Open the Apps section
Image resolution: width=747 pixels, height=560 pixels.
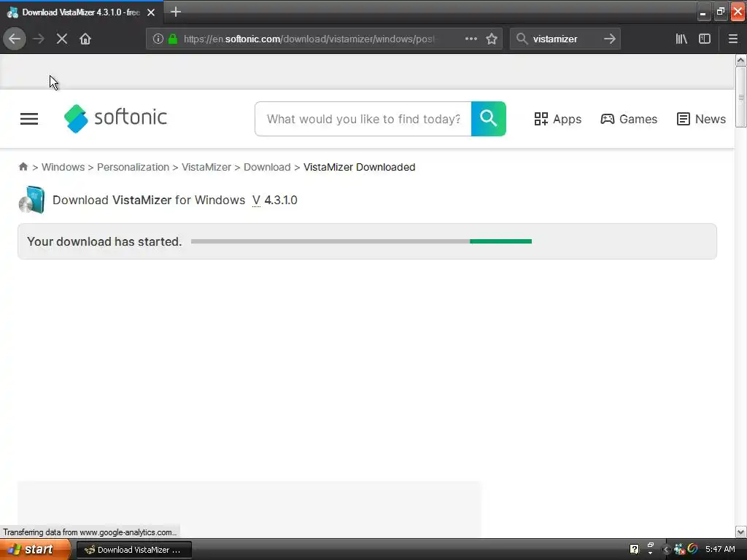coord(557,119)
